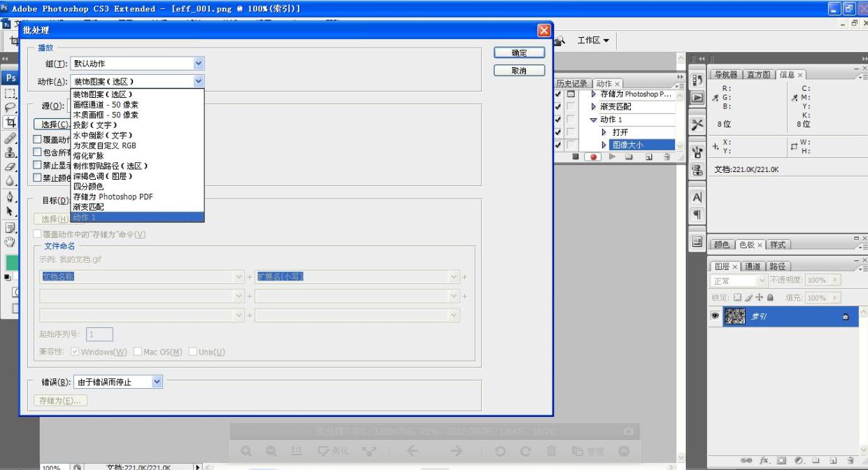The width and height of the screenshot is (868, 470).
Task: Open the Tool Presets dock icon
Action: (x=697, y=126)
